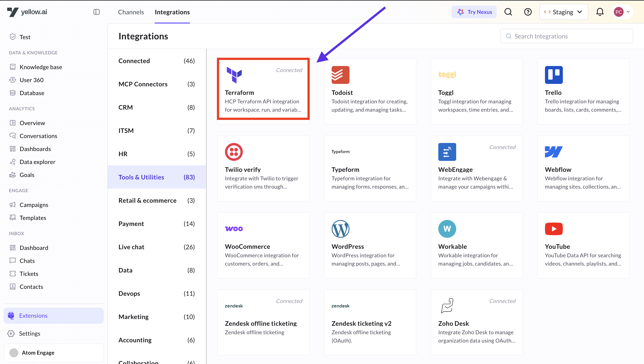The image size is (644, 364).
Task: Open the notifications bell
Action: tap(600, 12)
